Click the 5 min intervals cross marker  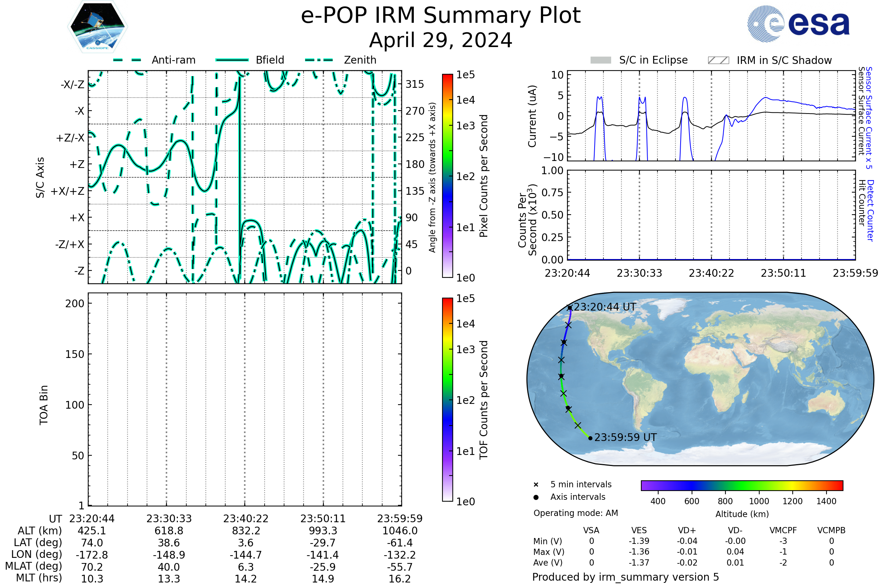(x=536, y=485)
